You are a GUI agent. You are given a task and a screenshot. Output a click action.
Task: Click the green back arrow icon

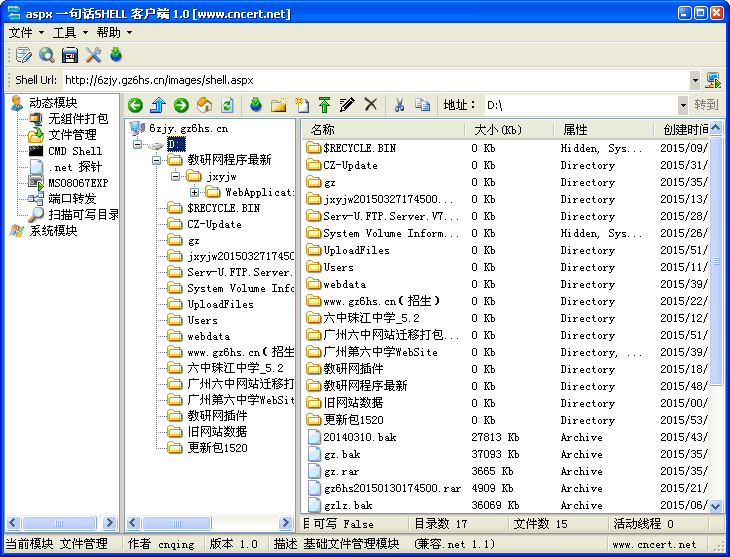coord(136,104)
